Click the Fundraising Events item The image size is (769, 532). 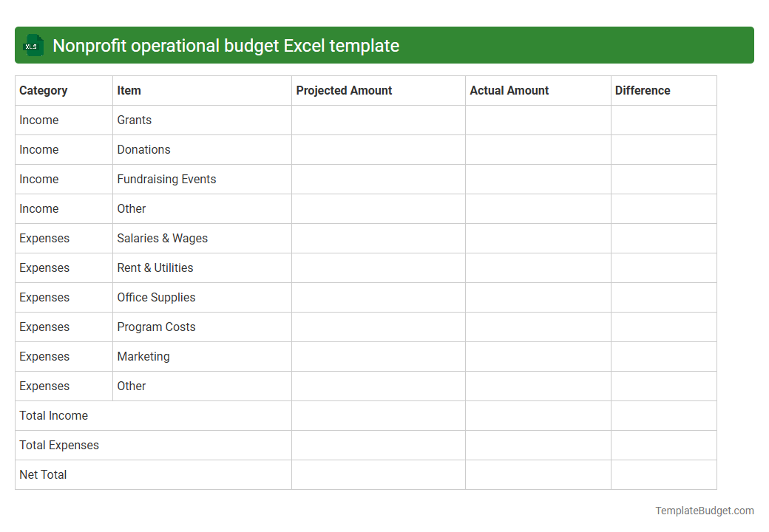(166, 179)
